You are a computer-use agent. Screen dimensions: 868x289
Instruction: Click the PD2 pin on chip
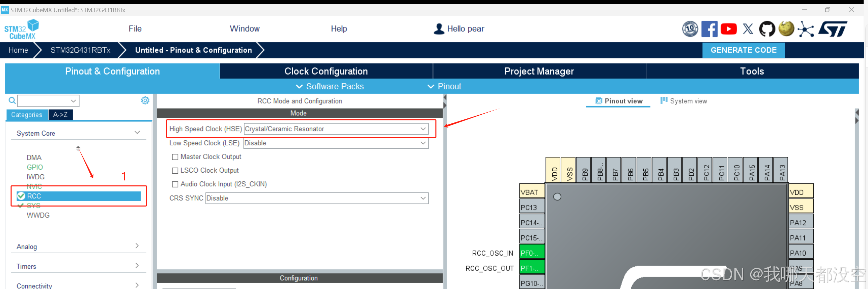pyautogui.click(x=690, y=170)
